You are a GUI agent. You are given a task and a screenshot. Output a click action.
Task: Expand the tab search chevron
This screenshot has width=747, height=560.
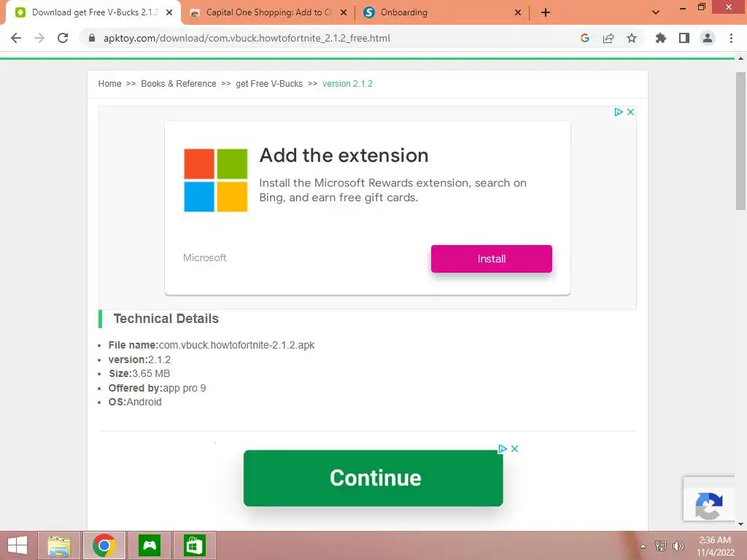click(x=656, y=12)
